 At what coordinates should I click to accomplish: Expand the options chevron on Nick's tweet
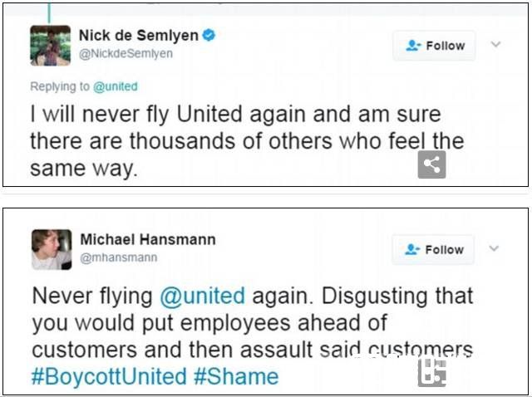coord(496,44)
